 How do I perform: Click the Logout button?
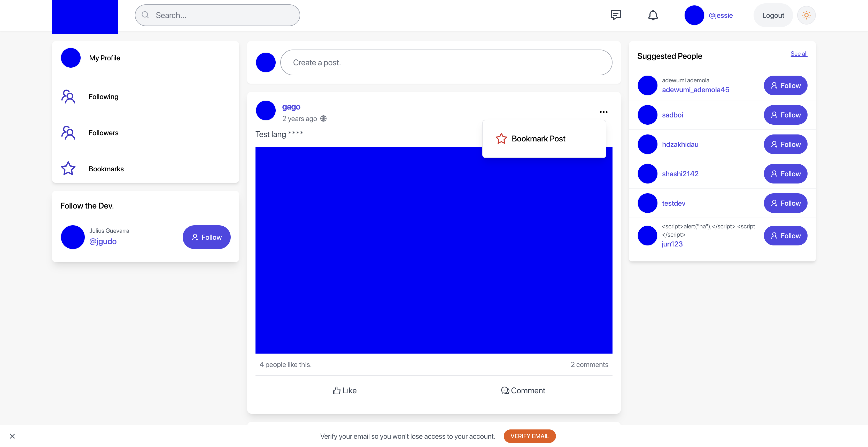click(773, 15)
